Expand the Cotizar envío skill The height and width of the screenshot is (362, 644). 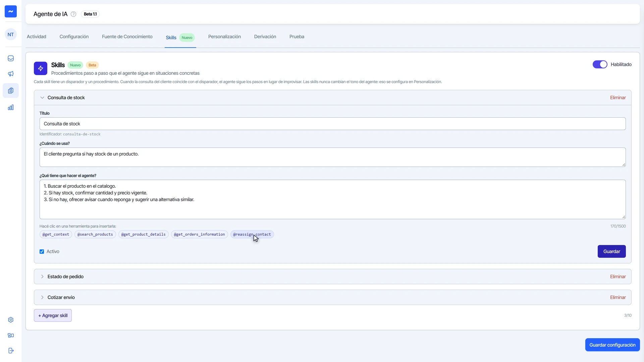[x=42, y=297]
